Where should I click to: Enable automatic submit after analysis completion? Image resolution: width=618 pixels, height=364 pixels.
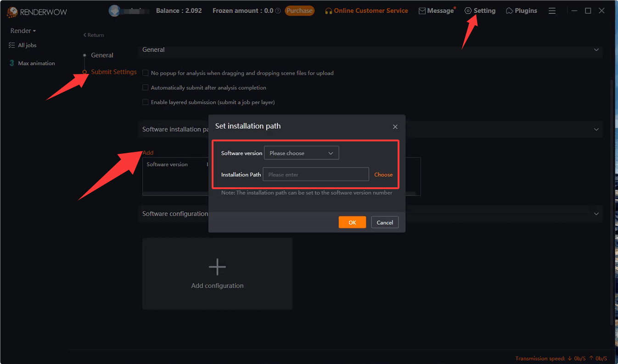point(145,88)
